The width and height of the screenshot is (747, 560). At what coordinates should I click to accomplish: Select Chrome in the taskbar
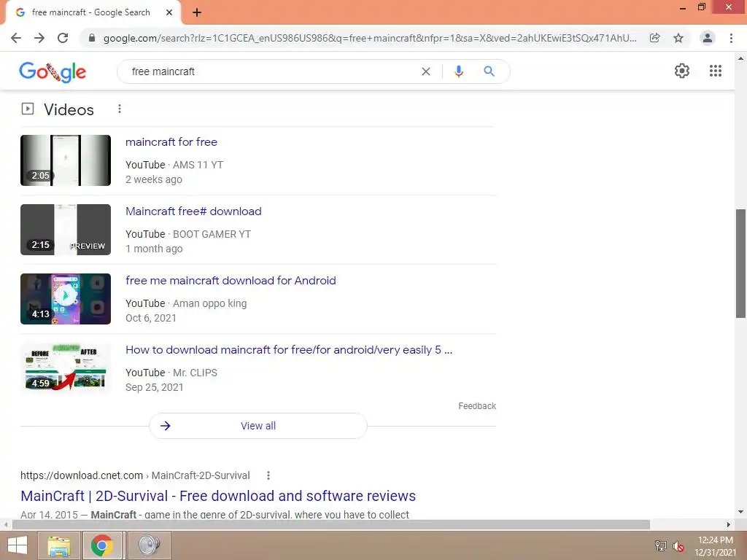coord(102,545)
